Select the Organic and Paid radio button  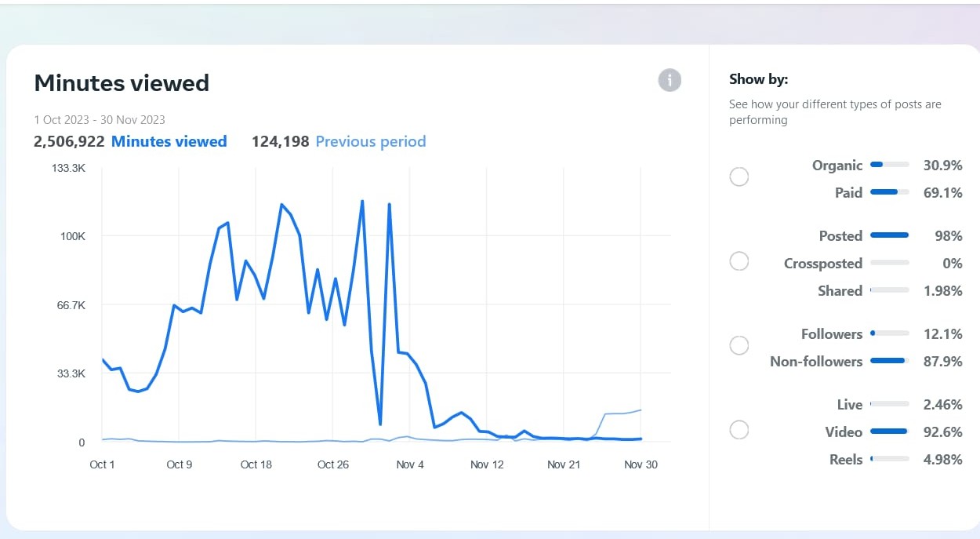tap(739, 177)
